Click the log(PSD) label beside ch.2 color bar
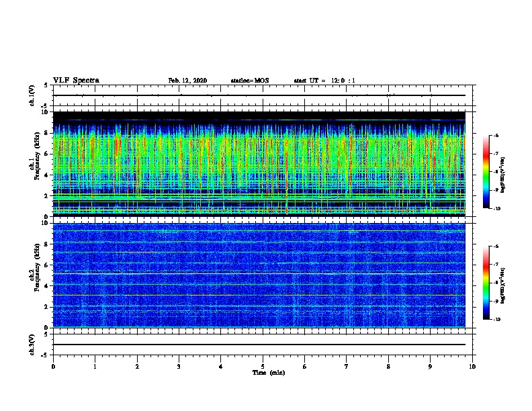Screen dimensions: 532x411 [503, 286]
